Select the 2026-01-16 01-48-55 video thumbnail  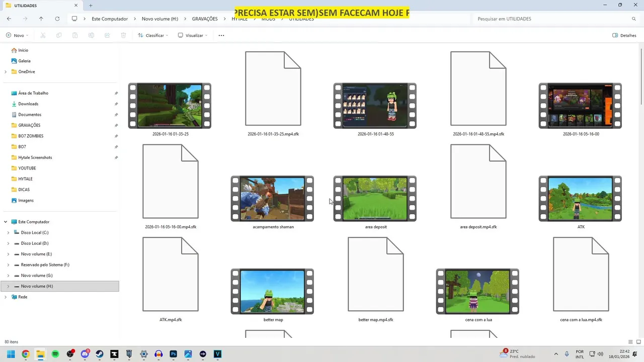point(375,106)
